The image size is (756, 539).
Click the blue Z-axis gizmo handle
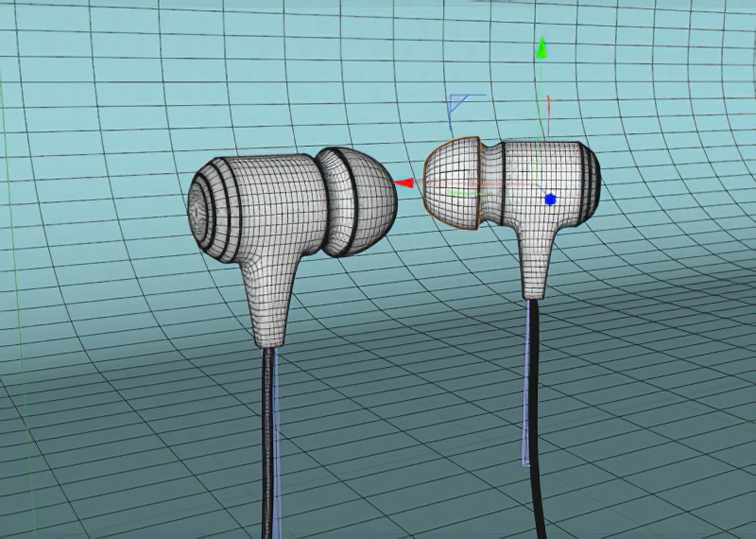(x=551, y=199)
